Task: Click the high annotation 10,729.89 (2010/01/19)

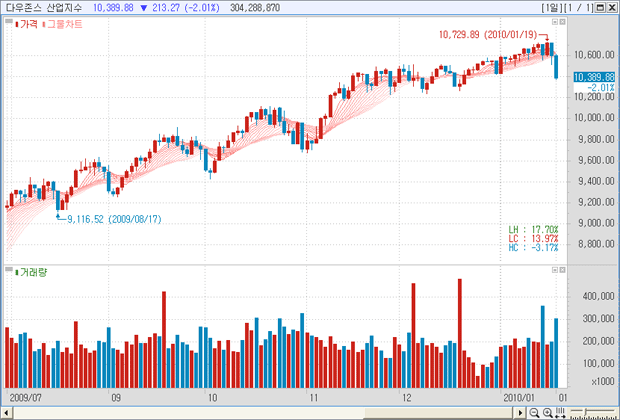Action: (x=488, y=34)
